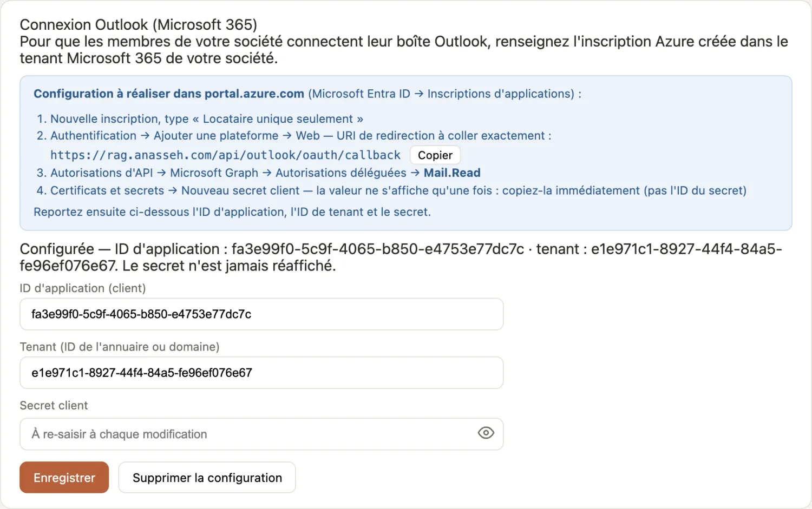The image size is (812, 509).
Task: Click the Enregistrer button
Action: click(64, 477)
